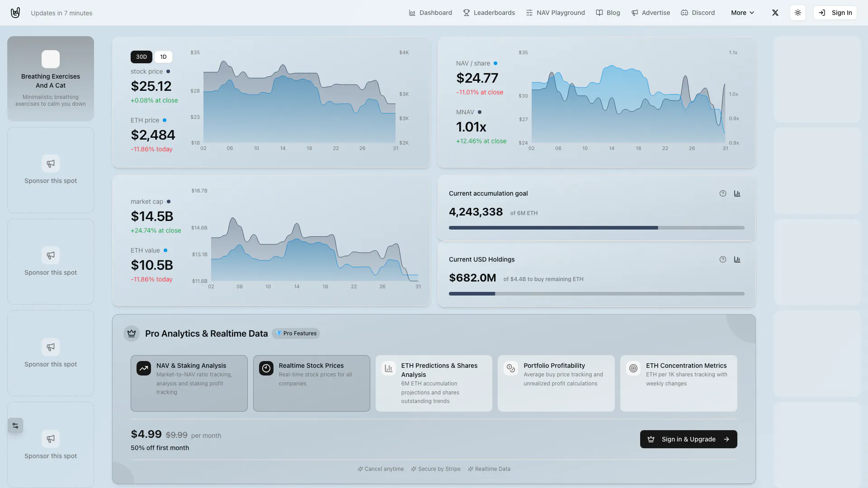Open help icon for Current USD Holdings
Image resolution: width=868 pixels, height=488 pixels.
point(722,259)
